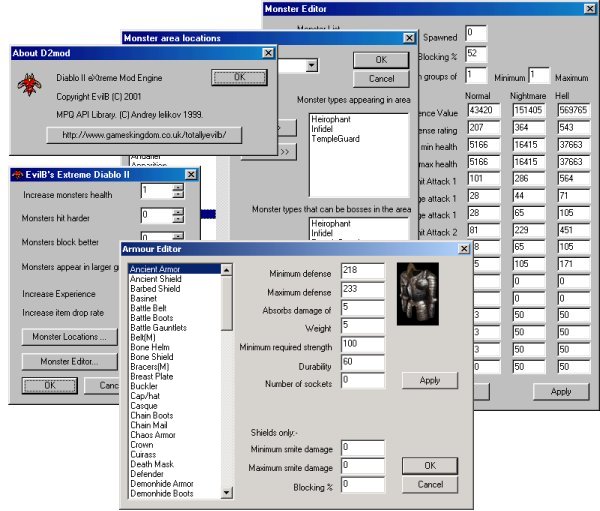Click Cancel in the Armour Editor

(x=430, y=485)
